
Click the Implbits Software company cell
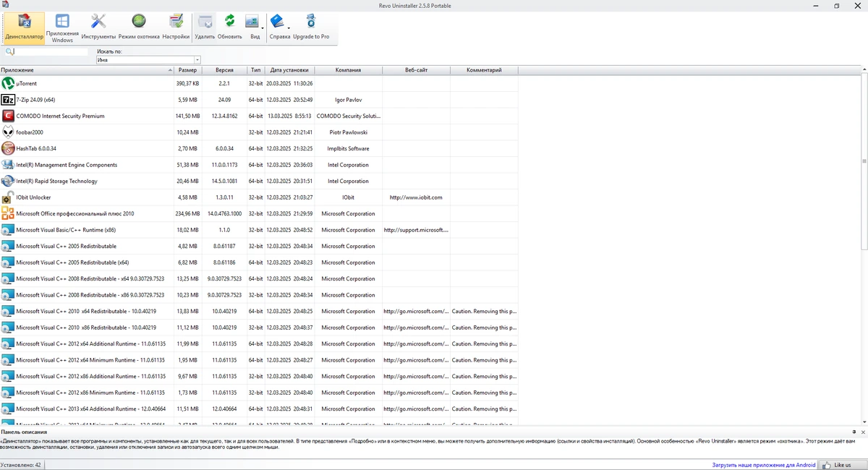click(348, 149)
